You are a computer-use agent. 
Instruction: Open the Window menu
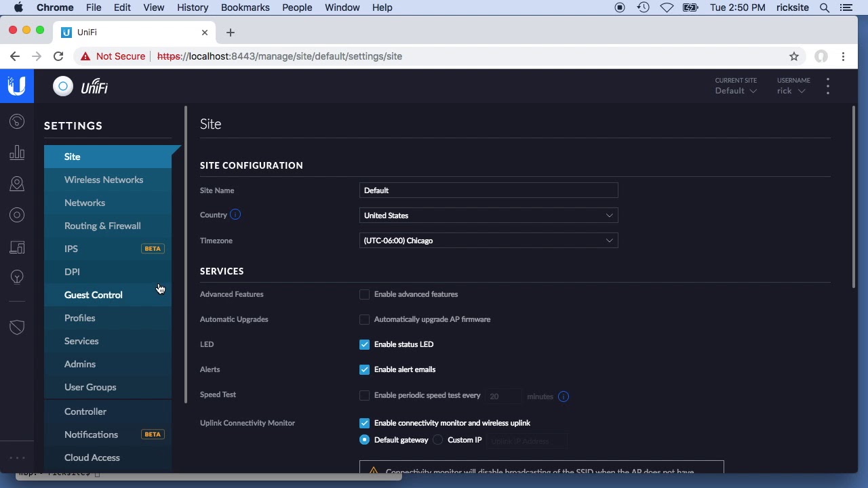(342, 7)
